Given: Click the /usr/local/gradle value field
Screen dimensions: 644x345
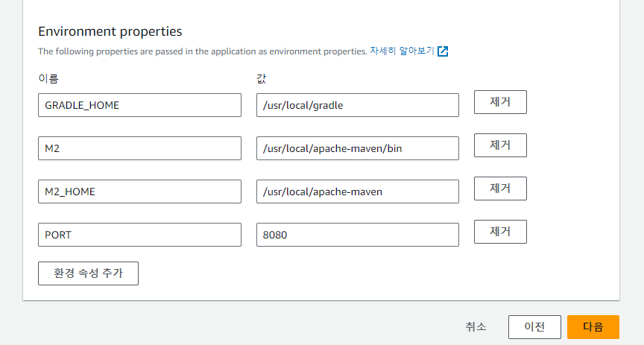Looking at the screenshot, I should [x=357, y=105].
